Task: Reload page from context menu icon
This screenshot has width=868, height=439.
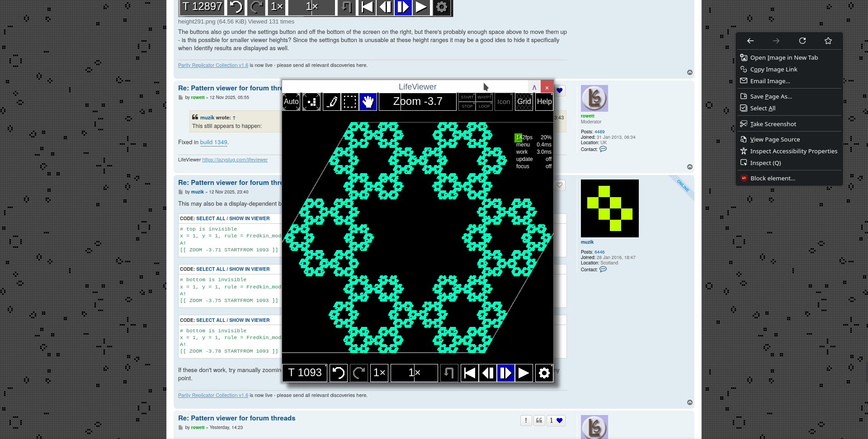Action: point(802,41)
